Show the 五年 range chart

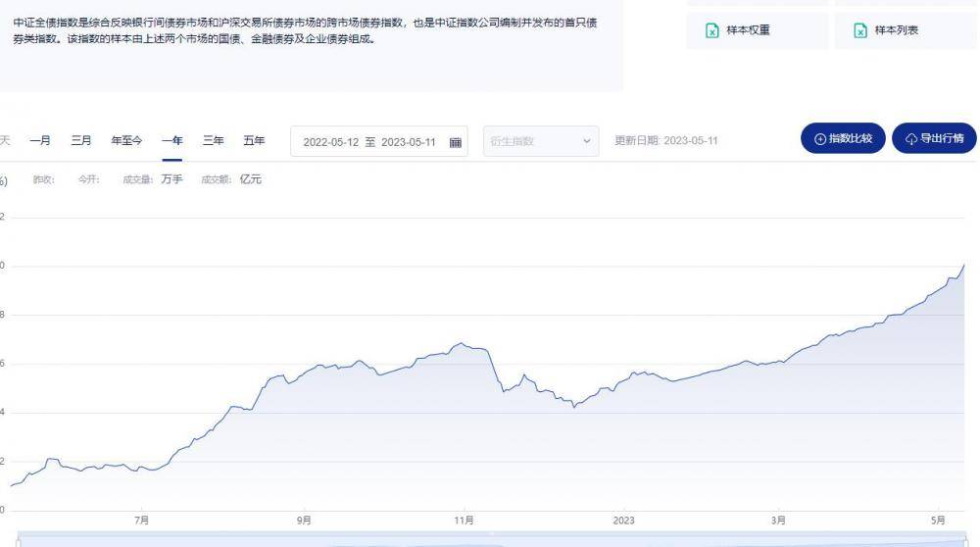(254, 141)
